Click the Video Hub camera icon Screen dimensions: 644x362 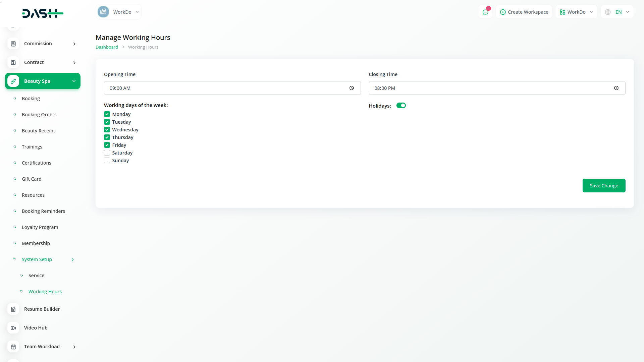[13, 328]
